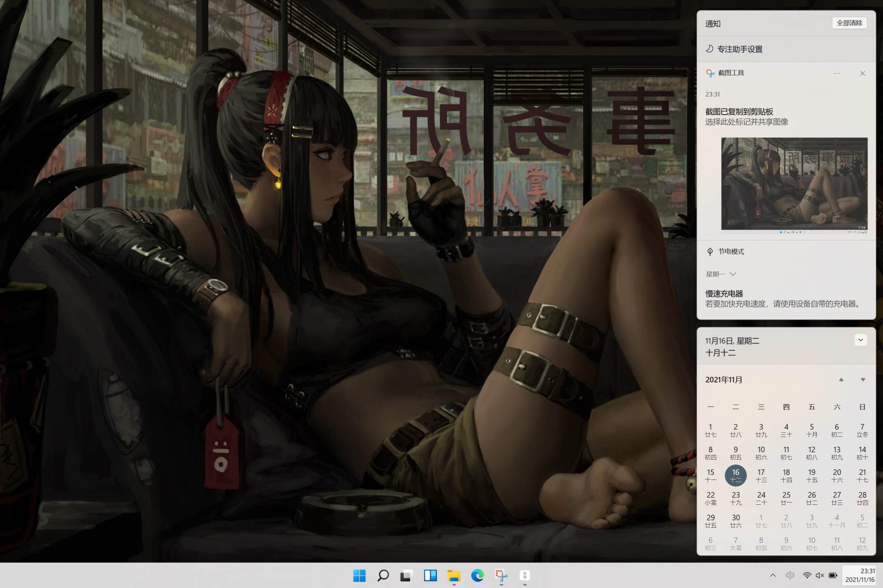Viewport: 883px width, 588px height.
Task: Select November 10 in the calendar
Action: (x=761, y=453)
